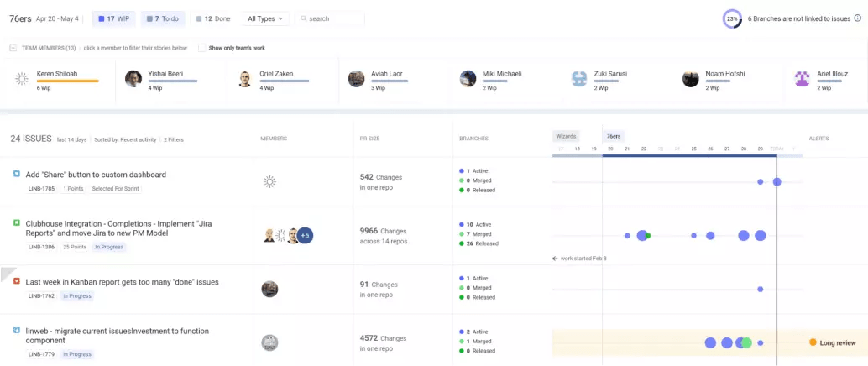Image resolution: width=868 pixels, height=366 pixels.
Task: Click the bug icon on Kanban report issue
Action: point(17,281)
